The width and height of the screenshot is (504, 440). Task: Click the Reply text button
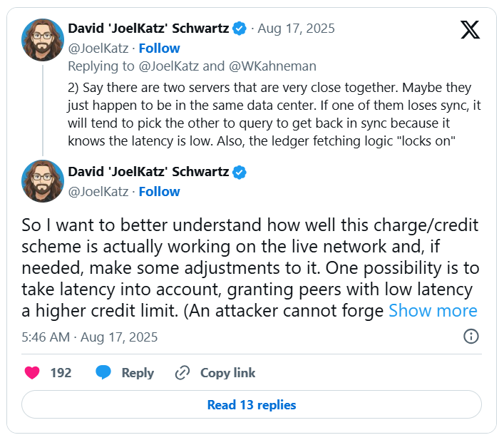[x=138, y=372]
